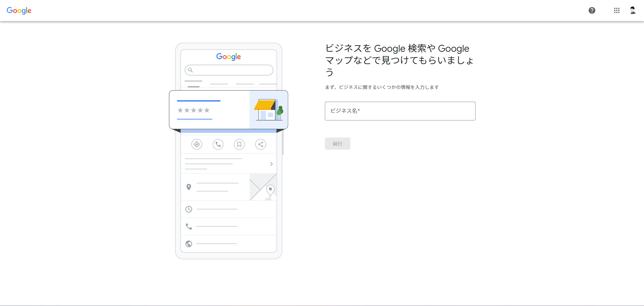Click the location pin icon in mockup
This screenshot has height=306, width=644.
point(189,187)
